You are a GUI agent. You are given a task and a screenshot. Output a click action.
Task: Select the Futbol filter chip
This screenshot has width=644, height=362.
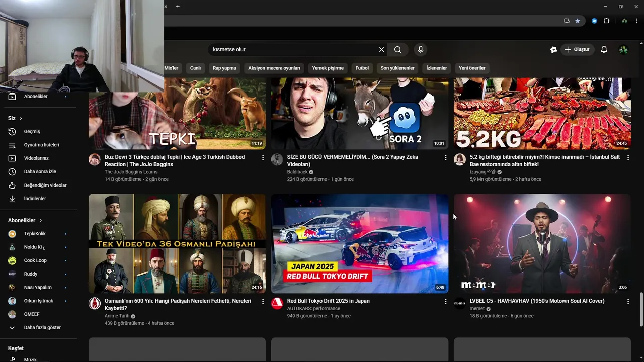(362, 68)
